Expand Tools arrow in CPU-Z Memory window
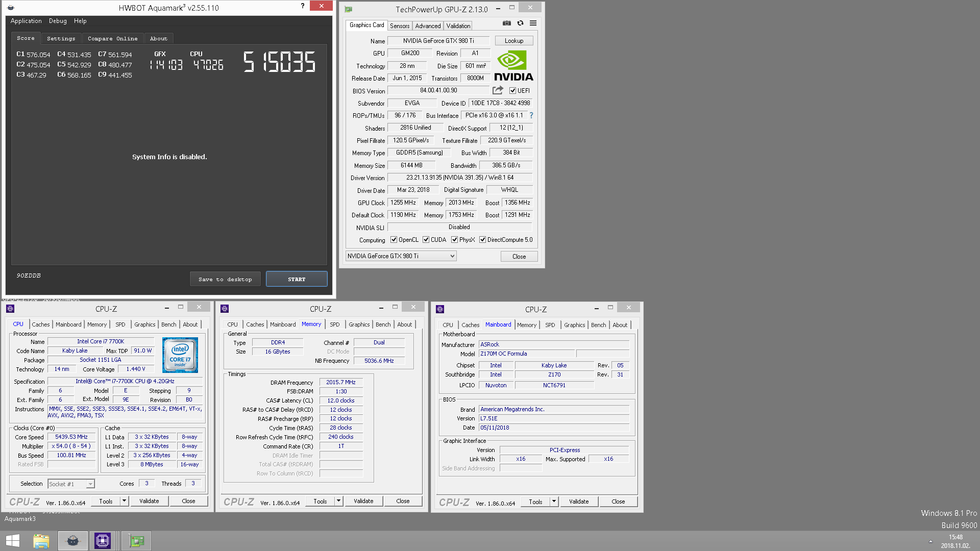The image size is (980, 551). pyautogui.click(x=338, y=501)
